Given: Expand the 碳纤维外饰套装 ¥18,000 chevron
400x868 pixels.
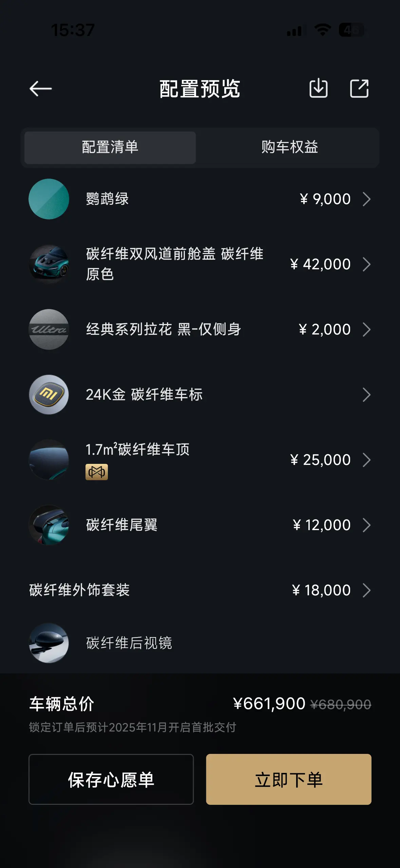Looking at the screenshot, I should pos(366,590).
